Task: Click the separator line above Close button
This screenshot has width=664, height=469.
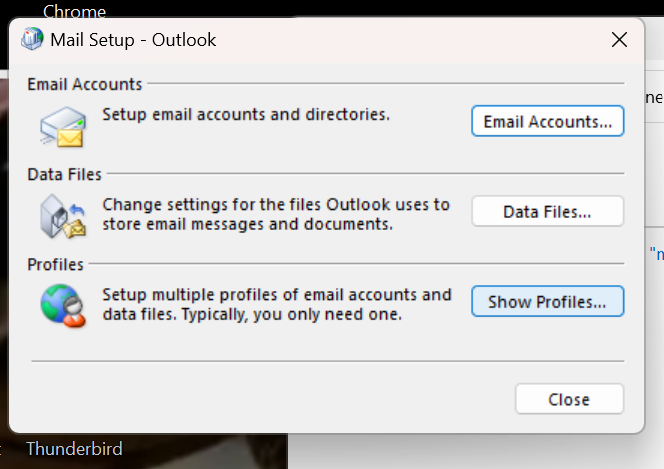Action: pyautogui.click(x=327, y=361)
